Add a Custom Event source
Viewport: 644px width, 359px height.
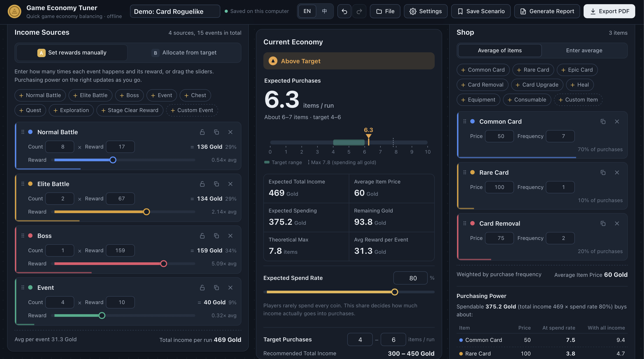click(x=192, y=110)
